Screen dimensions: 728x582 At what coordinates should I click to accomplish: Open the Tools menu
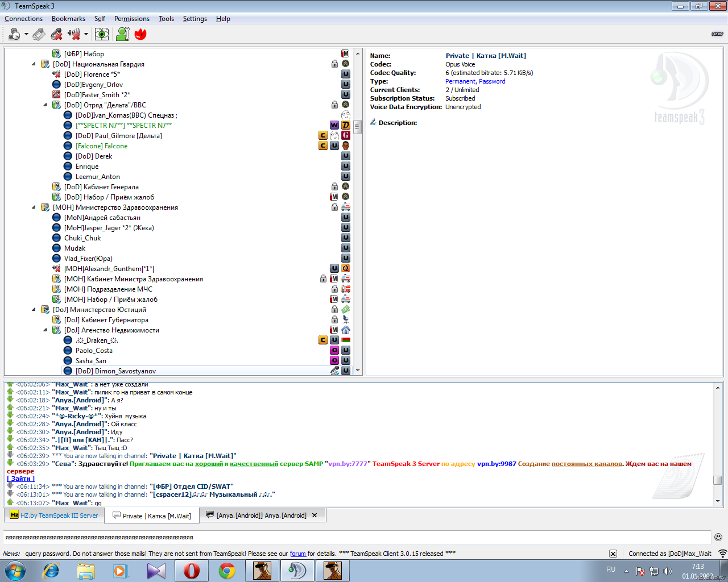pyautogui.click(x=166, y=19)
